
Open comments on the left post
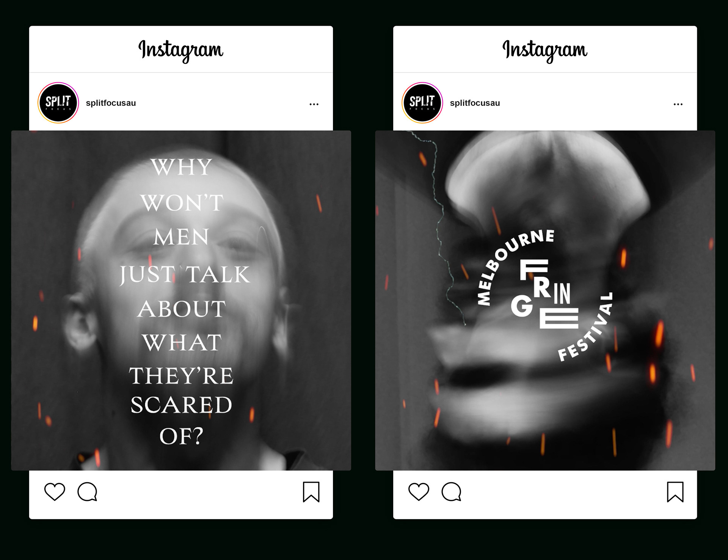click(87, 492)
